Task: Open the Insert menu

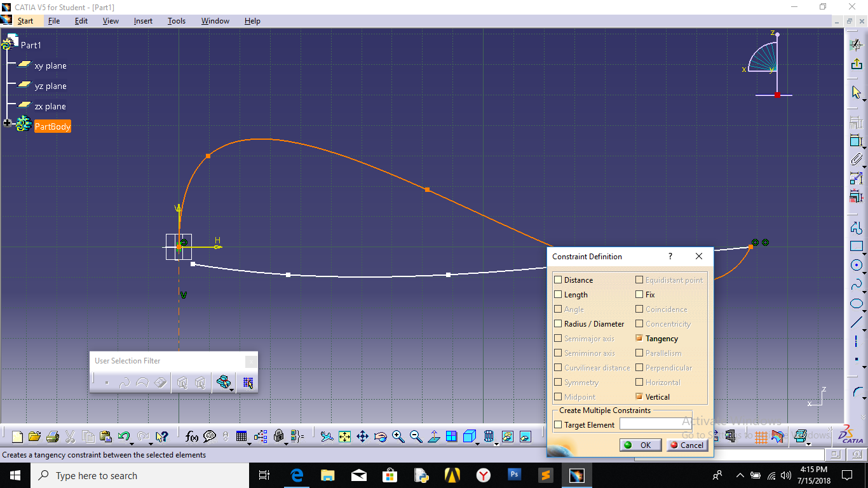Action: [x=143, y=20]
